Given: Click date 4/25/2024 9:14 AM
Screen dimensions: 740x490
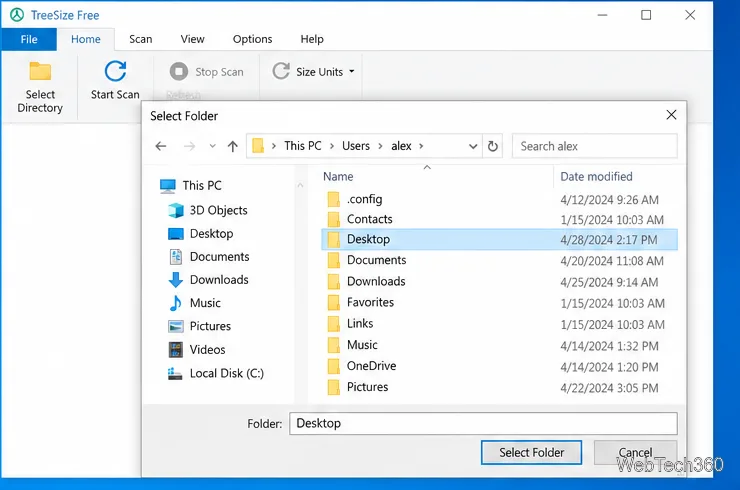Looking at the screenshot, I should click(x=609, y=282).
